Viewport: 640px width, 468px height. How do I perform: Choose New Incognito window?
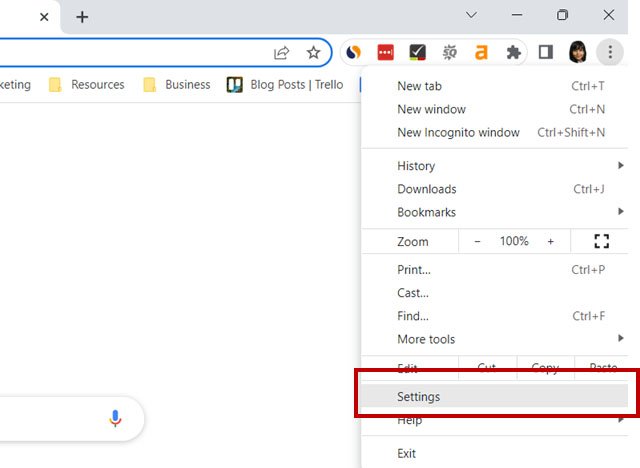click(458, 132)
